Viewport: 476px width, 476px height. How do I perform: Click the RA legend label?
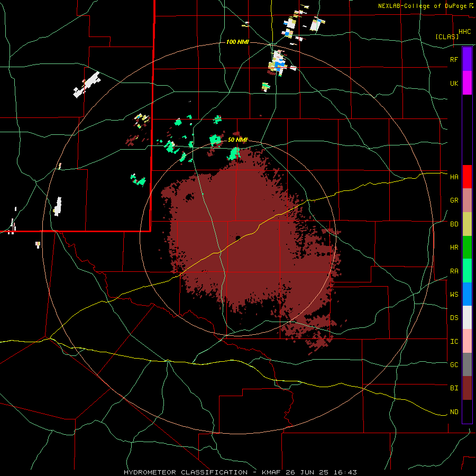(454, 271)
